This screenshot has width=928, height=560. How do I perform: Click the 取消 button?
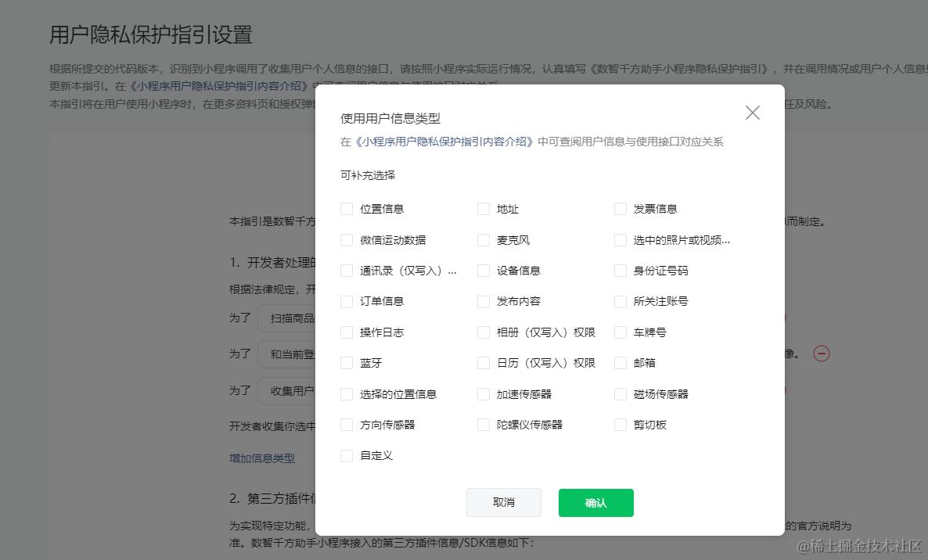(x=504, y=503)
